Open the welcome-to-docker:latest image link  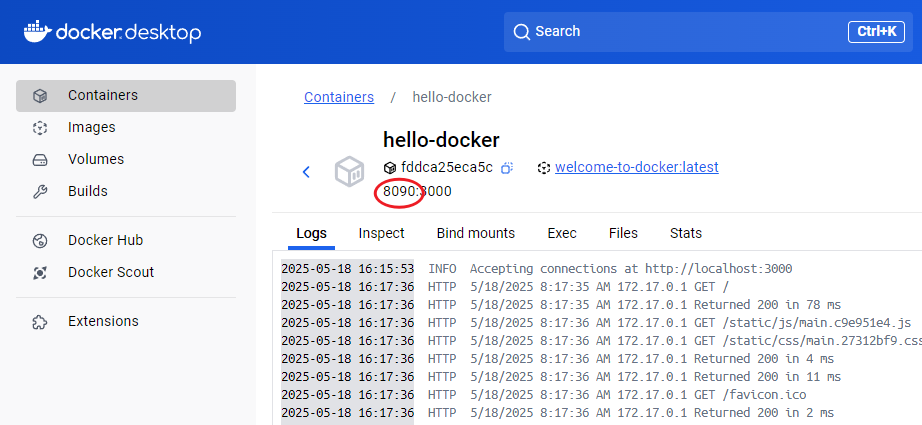[x=636, y=168]
